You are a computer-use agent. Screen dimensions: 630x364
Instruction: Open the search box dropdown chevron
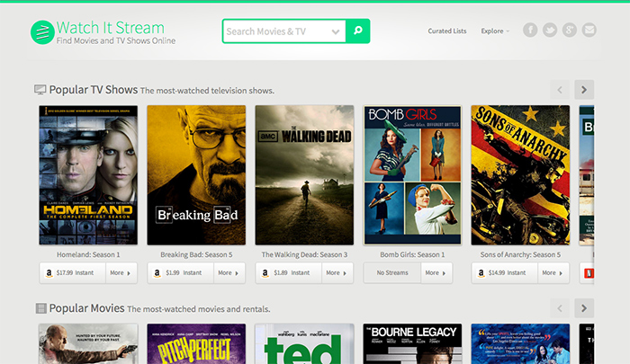click(x=336, y=31)
